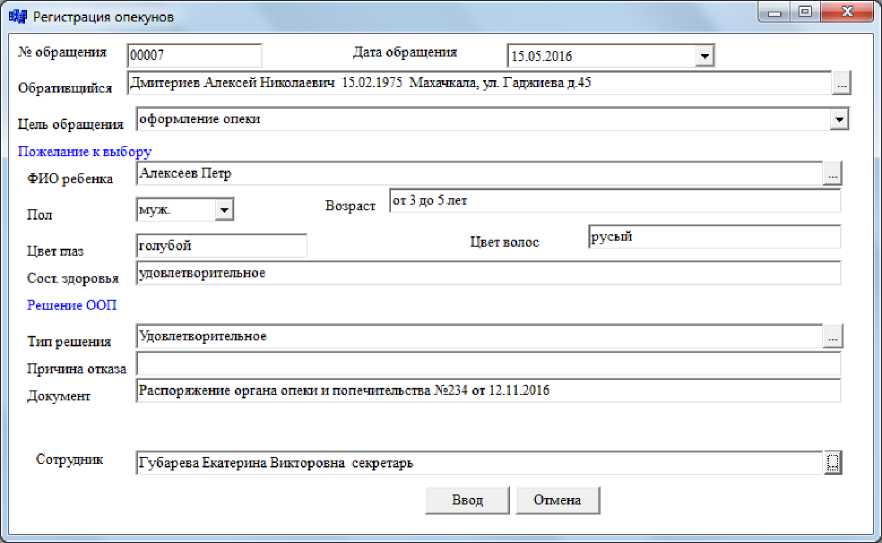Open the Тип решения lookup ellipsis button
The width and height of the screenshot is (882, 543).
click(x=832, y=336)
